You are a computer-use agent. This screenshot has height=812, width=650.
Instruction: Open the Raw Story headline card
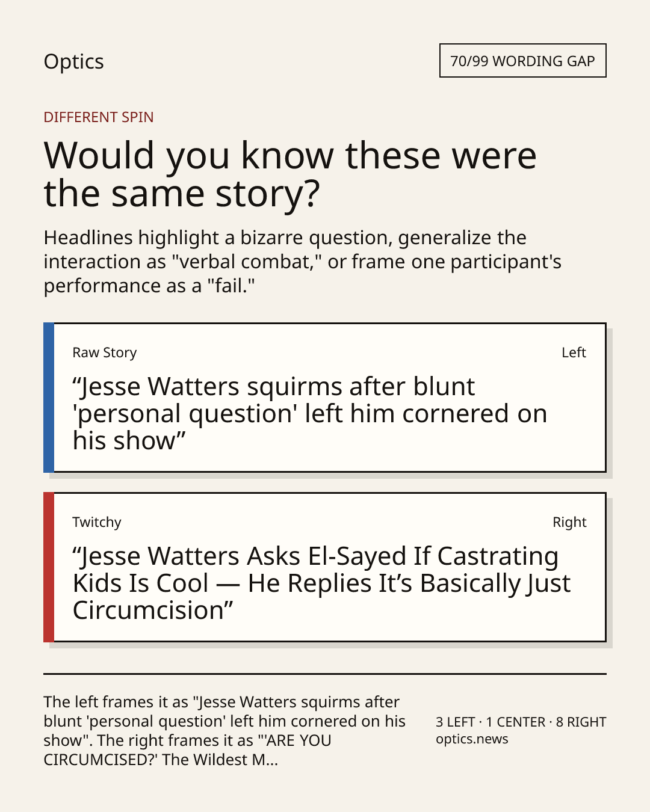click(325, 398)
